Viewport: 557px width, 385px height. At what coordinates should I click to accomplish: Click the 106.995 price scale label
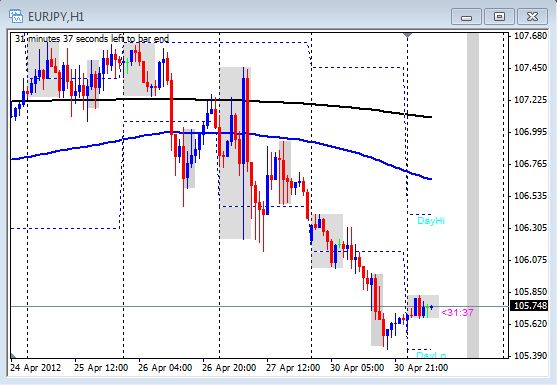tap(531, 132)
